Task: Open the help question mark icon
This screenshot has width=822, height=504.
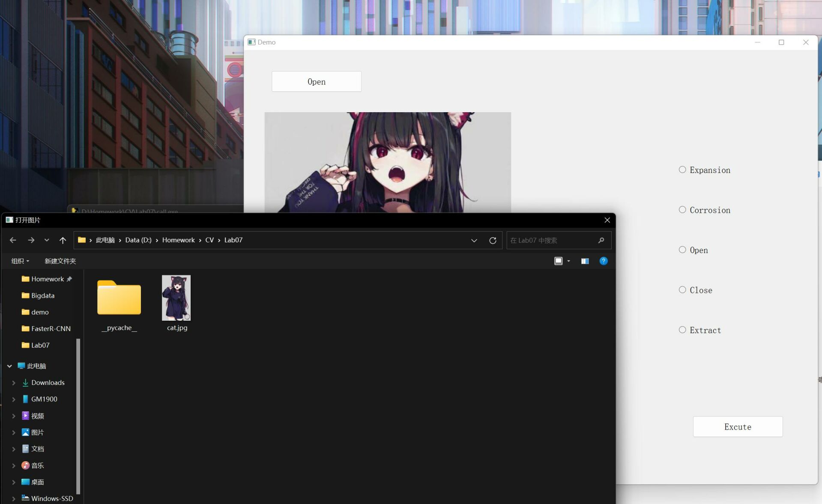Action: (603, 261)
